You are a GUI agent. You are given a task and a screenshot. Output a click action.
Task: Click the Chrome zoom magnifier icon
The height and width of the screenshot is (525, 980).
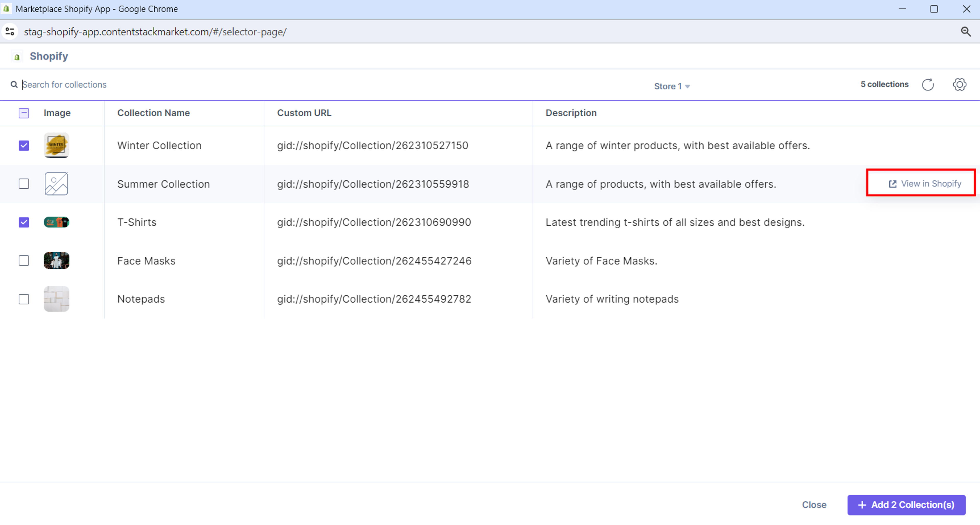(965, 32)
